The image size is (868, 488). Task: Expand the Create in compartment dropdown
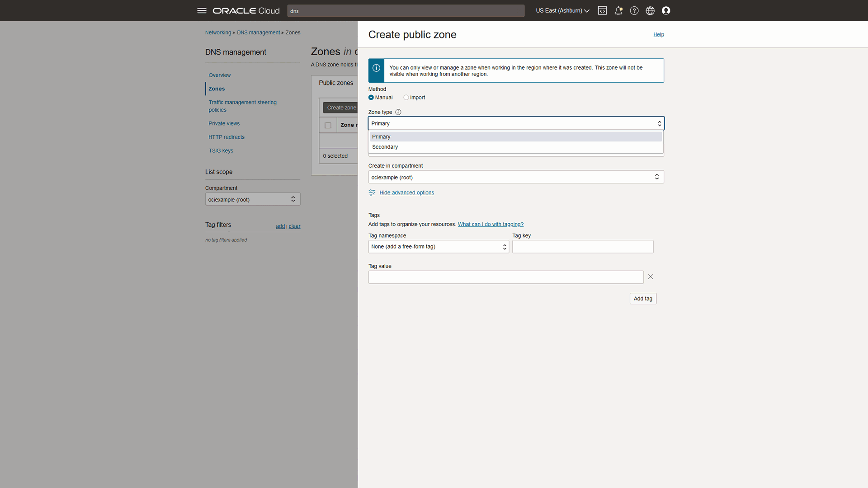point(516,177)
